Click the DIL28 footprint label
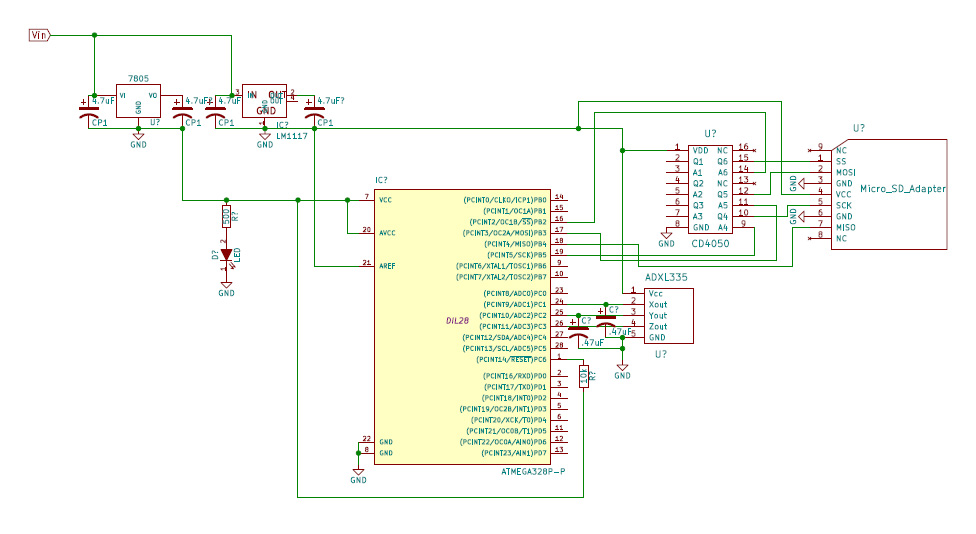This screenshot has width=976, height=534. pyautogui.click(x=458, y=321)
